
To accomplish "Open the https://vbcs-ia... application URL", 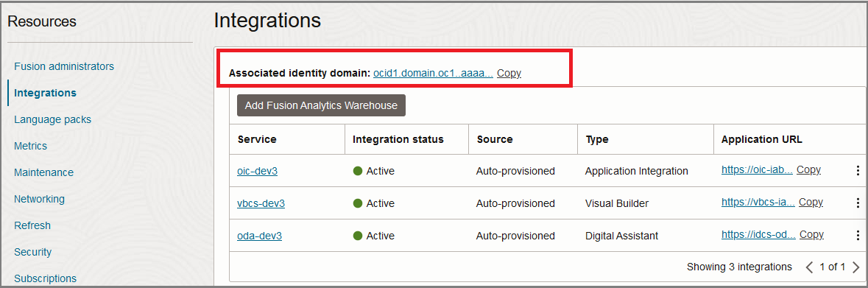I will pos(758,202).
